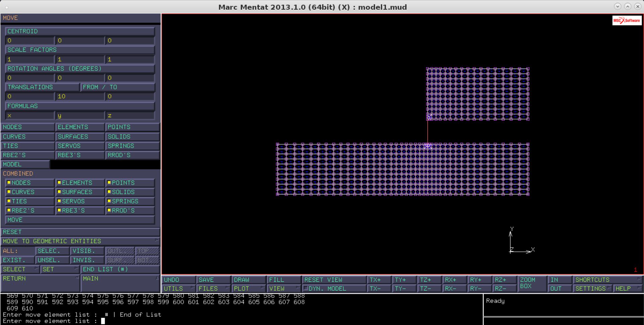The image size is (644, 325).
Task: Activate ZOOM BOX tool
Action: 532,284
